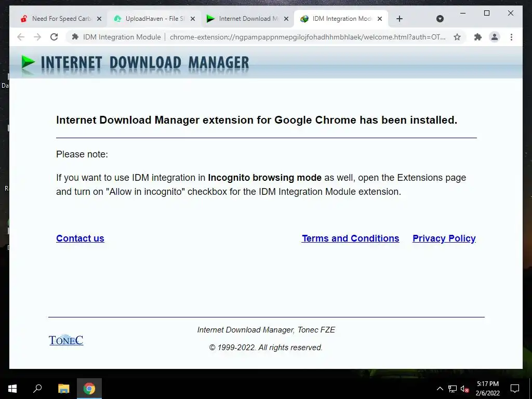Open a new browser tab
Screen dimensions: 532x399
point(400,19)
